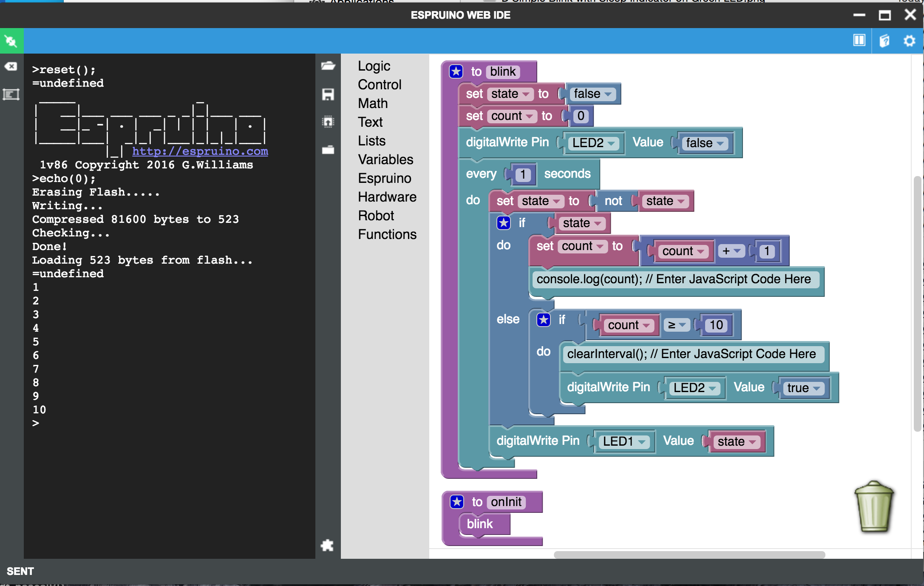Click the '>reset();' terminal line
This screenshot has height=586, width=924.
[64, 69]
